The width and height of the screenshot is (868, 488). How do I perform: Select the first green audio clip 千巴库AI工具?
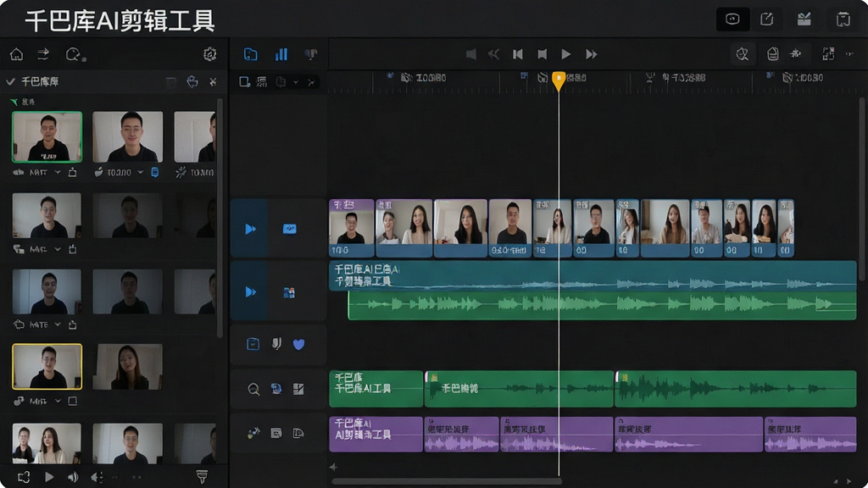pos(376,389)
